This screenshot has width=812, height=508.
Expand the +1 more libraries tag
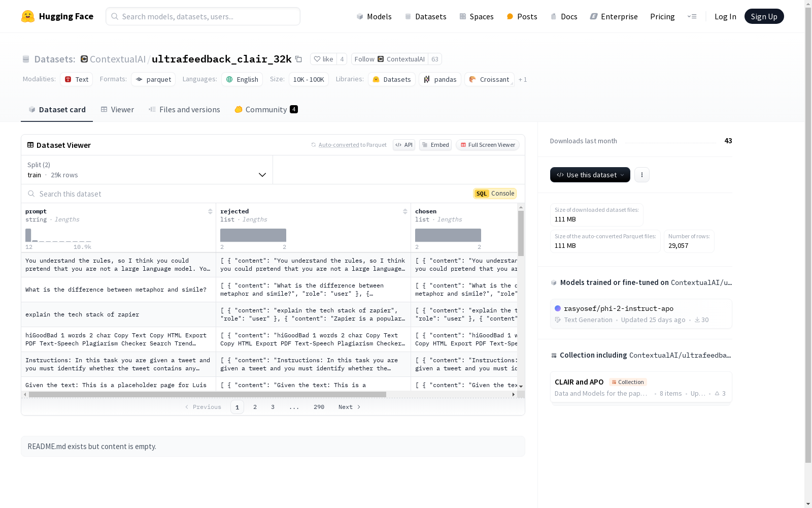point(523,79)
